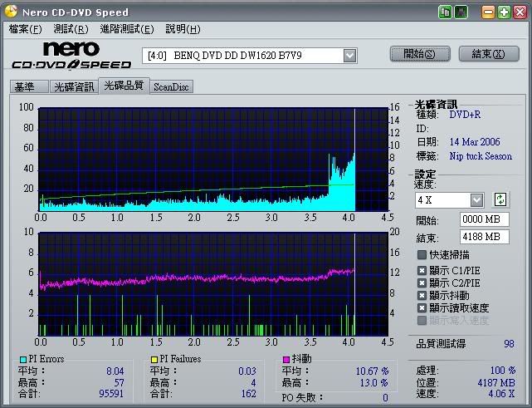Click the copy-to-clipboard icon in title bar

pyautogui.click(x=446, y=12)
